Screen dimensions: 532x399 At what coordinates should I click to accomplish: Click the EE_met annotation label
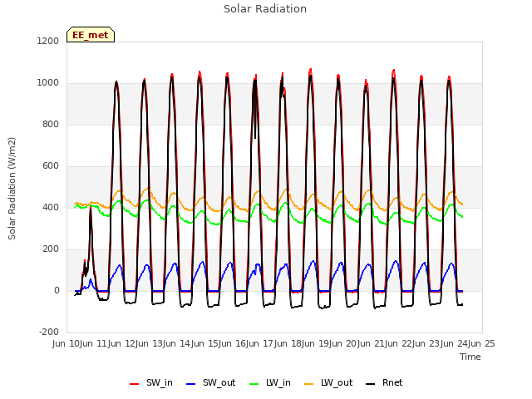click(91, 35)
